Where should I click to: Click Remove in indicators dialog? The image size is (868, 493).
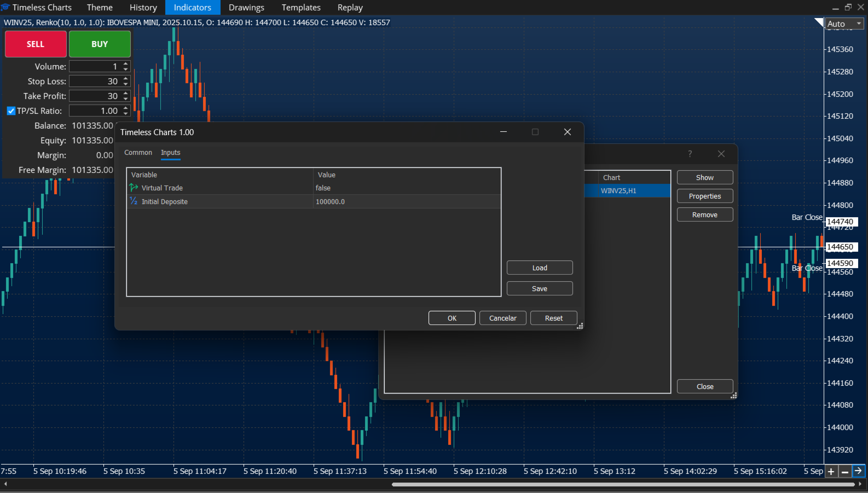pyautogui.click(x=705, y=214)
